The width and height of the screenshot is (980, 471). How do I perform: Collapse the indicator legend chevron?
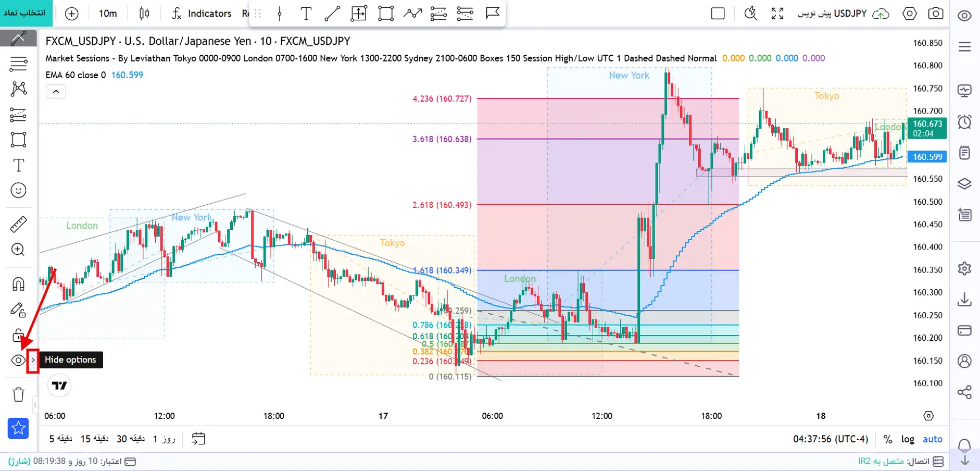click(x=56, y=92)
